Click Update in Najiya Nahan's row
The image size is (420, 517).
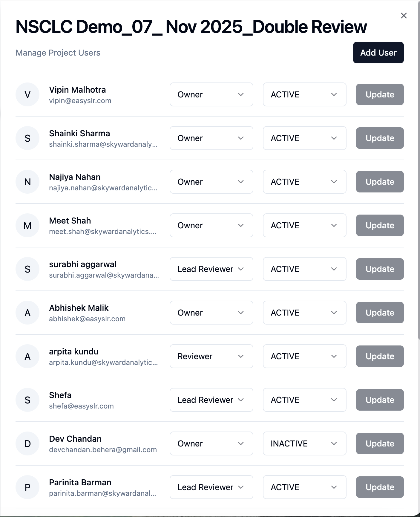380,182
